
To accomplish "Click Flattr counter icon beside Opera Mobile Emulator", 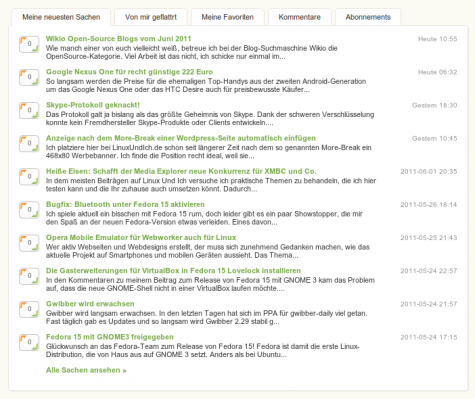I will click(x=29, y=243).
